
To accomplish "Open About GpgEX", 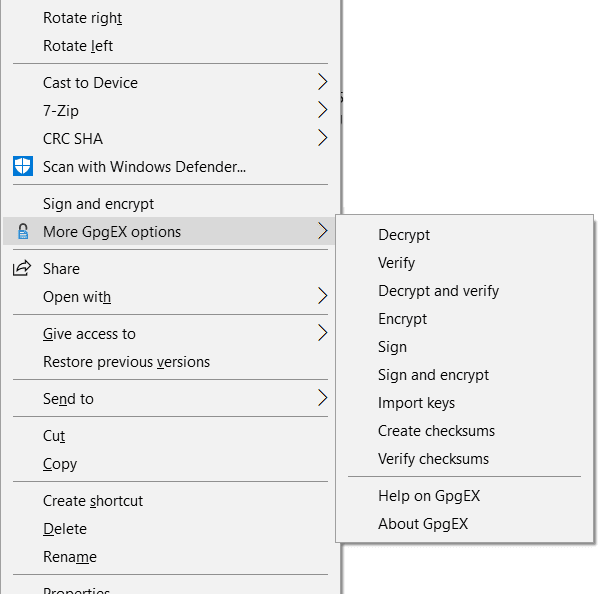I will point(423,524).
